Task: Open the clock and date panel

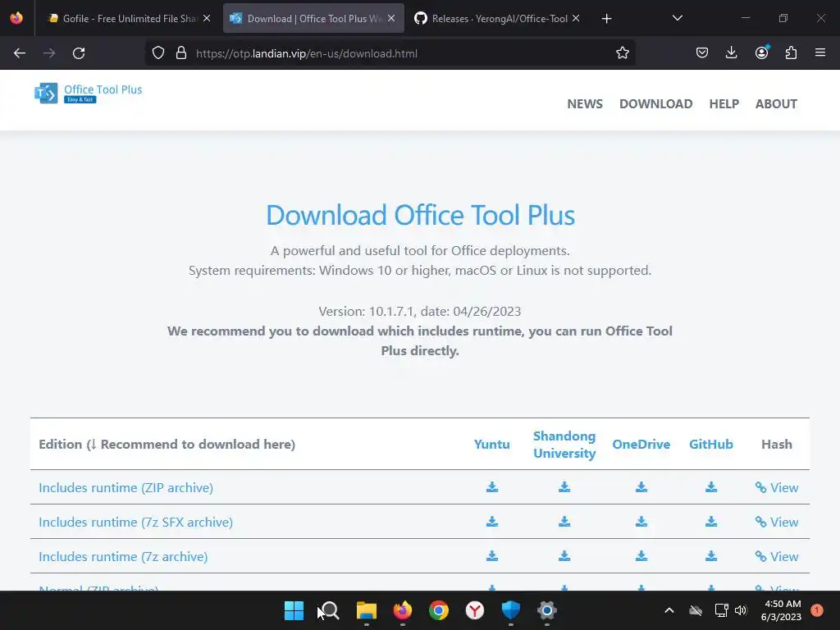Action: pyautogui.click(x=781, y=610)
